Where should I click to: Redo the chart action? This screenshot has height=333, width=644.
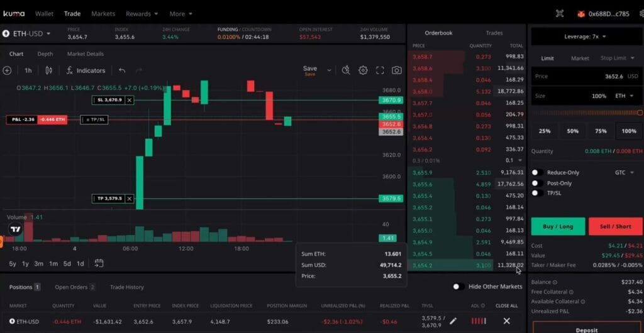[139, 70]
